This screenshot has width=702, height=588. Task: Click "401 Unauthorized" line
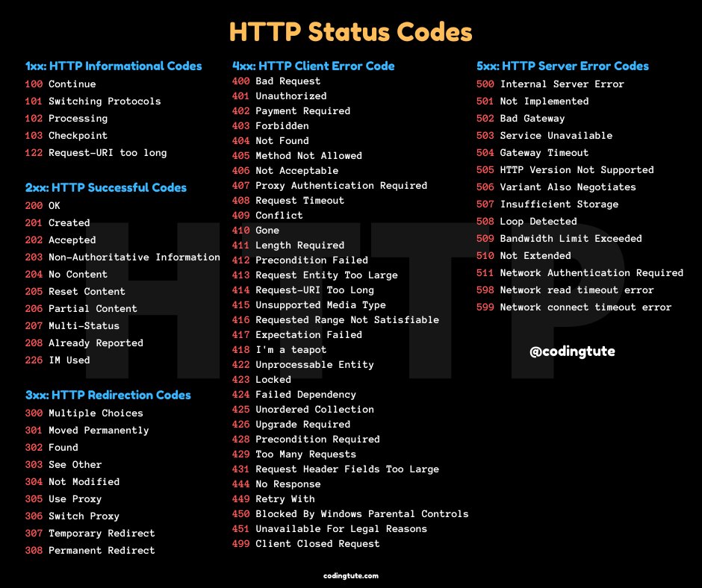coord(279,96)
